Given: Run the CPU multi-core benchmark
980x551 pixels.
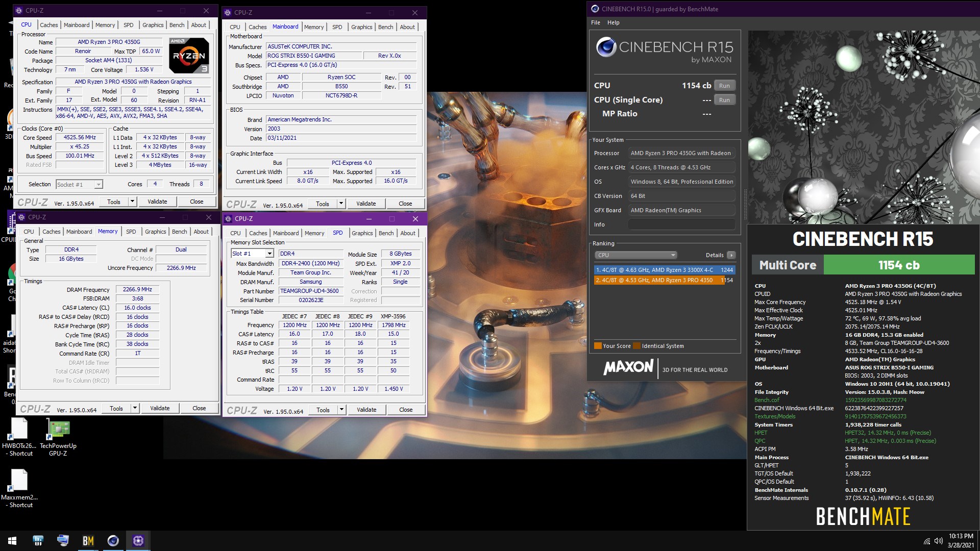Looking at the screenshot, I should pyautogui.click(x=724, y=86).
